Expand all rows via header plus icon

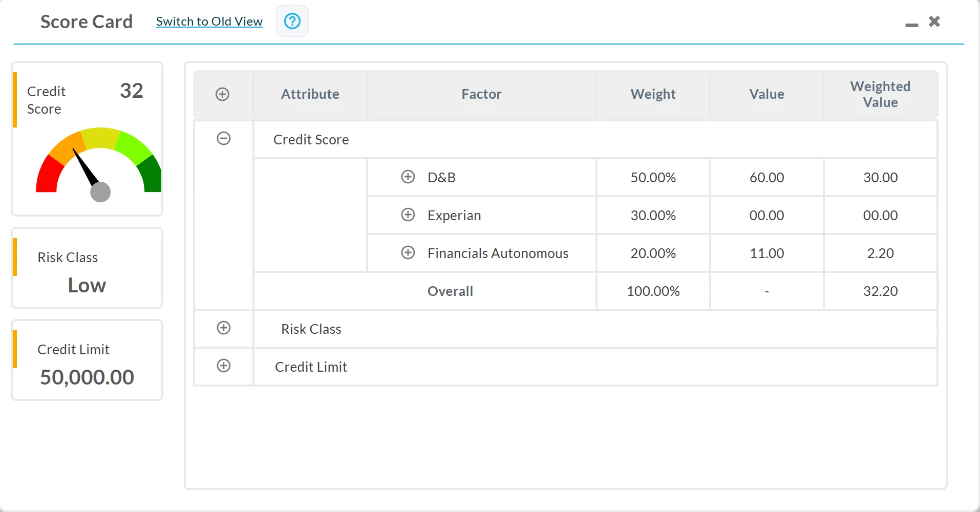[x=222, y=94]
